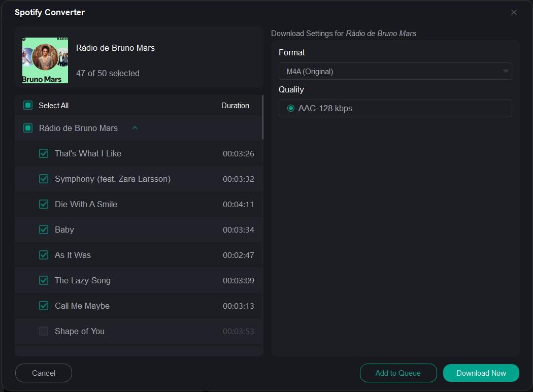Uncheck Symphony (feat. Zara Larsson)
The width and height of the screenshot is (533, 392).
point(44,179)
